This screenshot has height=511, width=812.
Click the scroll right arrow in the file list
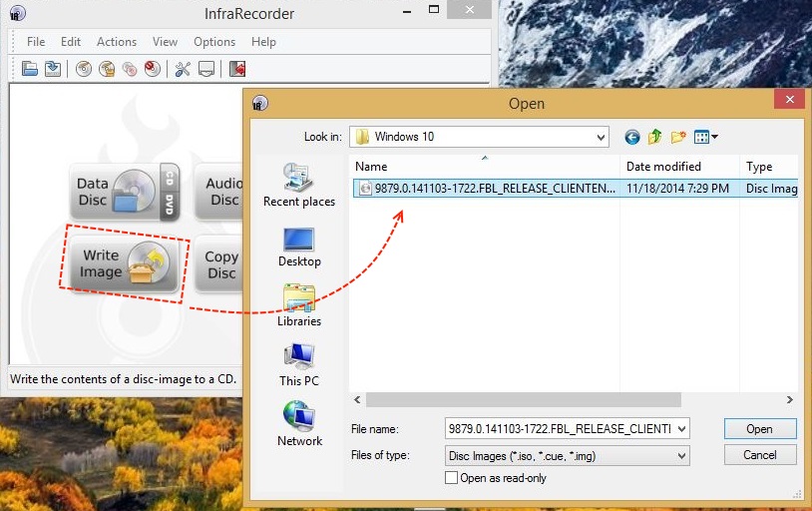click(x=789, y=399)
